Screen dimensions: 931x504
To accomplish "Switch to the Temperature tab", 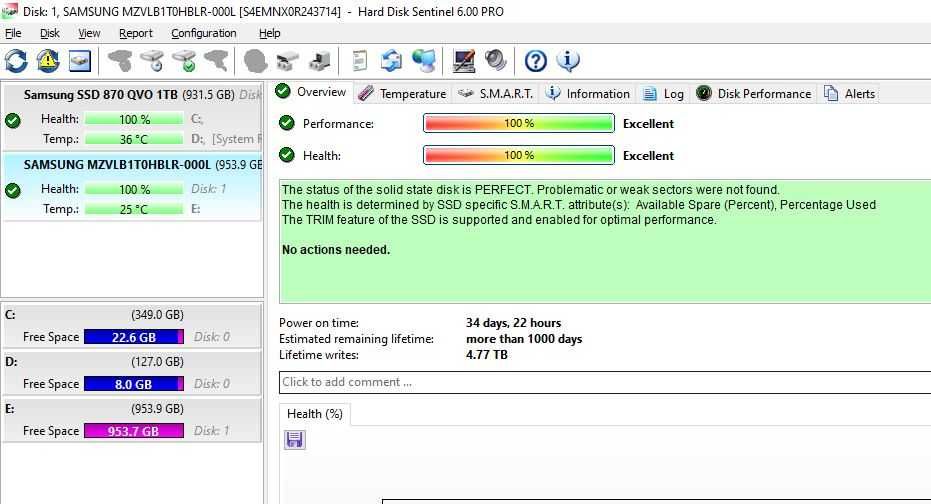I will tap(402, 94).
